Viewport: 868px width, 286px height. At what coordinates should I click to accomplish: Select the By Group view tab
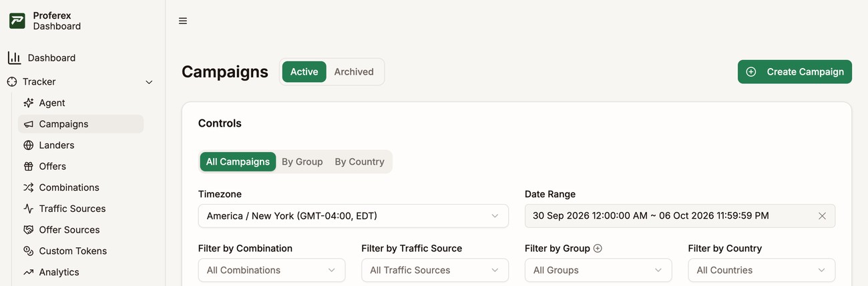[x=302, y=161]
